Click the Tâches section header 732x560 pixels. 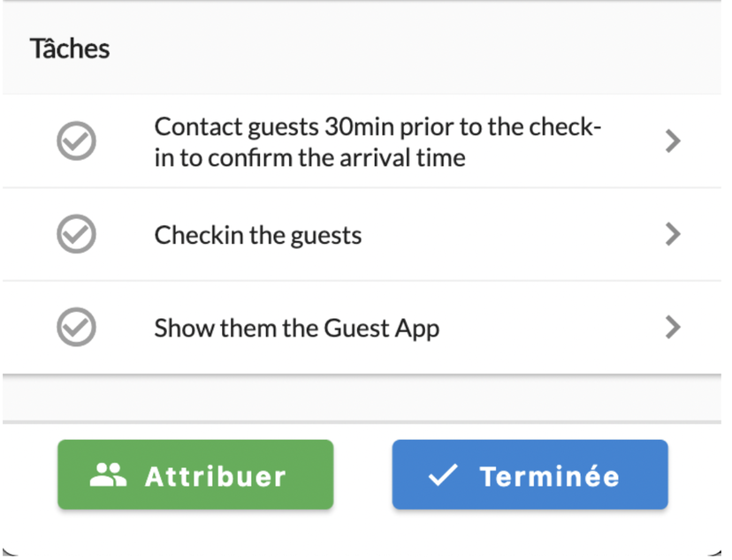[x=70, y=49]
